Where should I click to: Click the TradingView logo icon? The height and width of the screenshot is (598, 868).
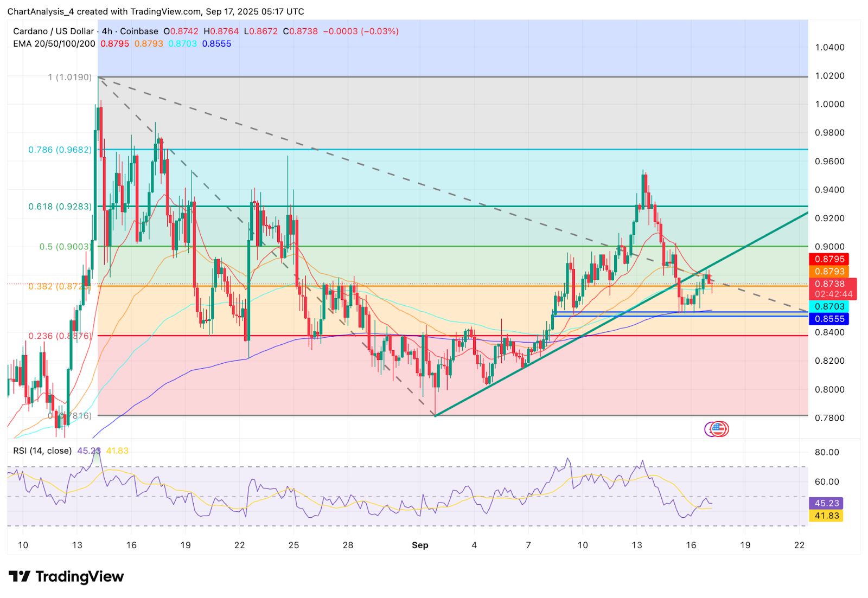(19, 576)
